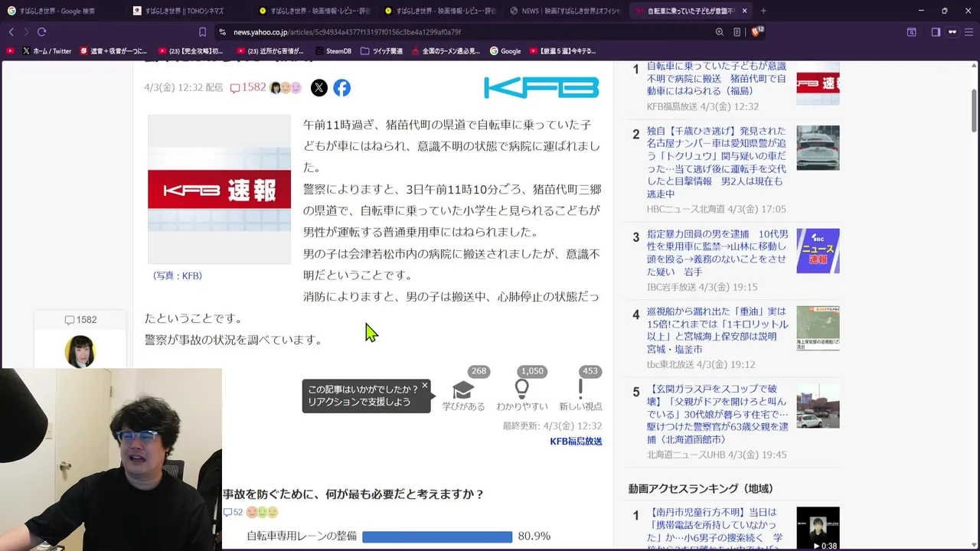React with わかりやすい lightbulb
Image resolution: width=980 pixels, height=551 pixels.
click(x=522, y=390)
